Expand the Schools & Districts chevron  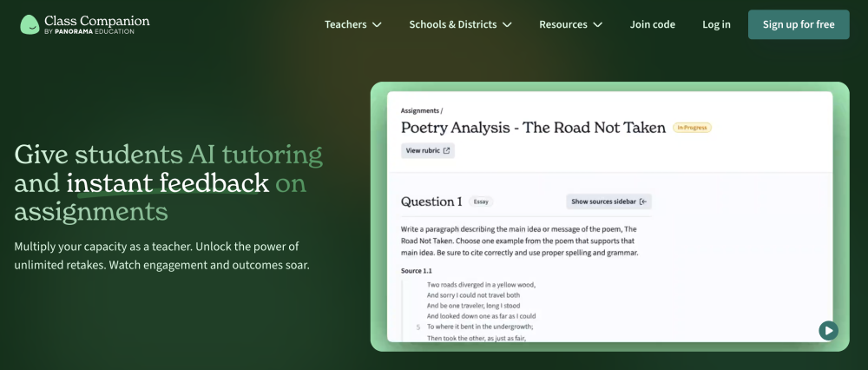507,25
